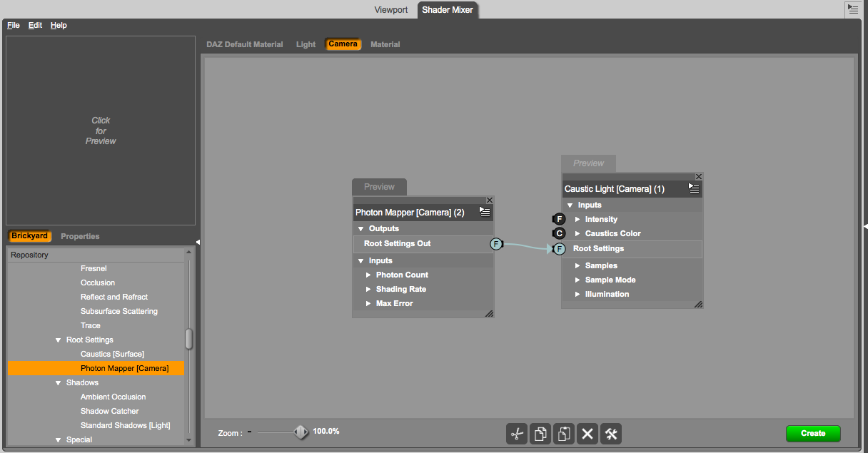
Task: Close the Photon Mapper brick
Action: click(490, 200)
